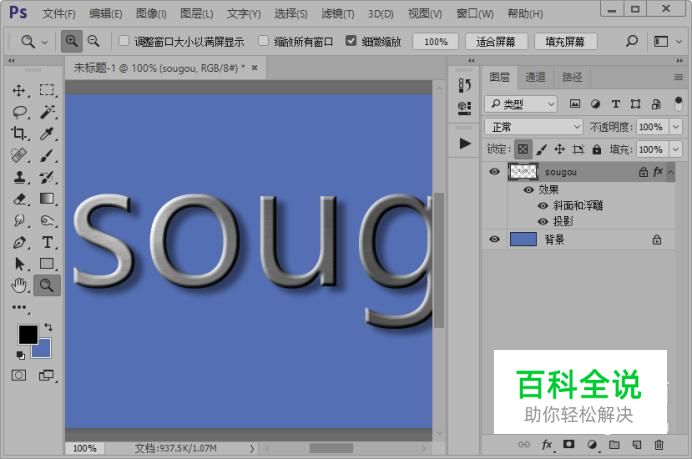Image resolution: width=692 pixels, height=459 pixels.
Task: Enable zoom all windows checkbox
Action: (x=263, y=41)
